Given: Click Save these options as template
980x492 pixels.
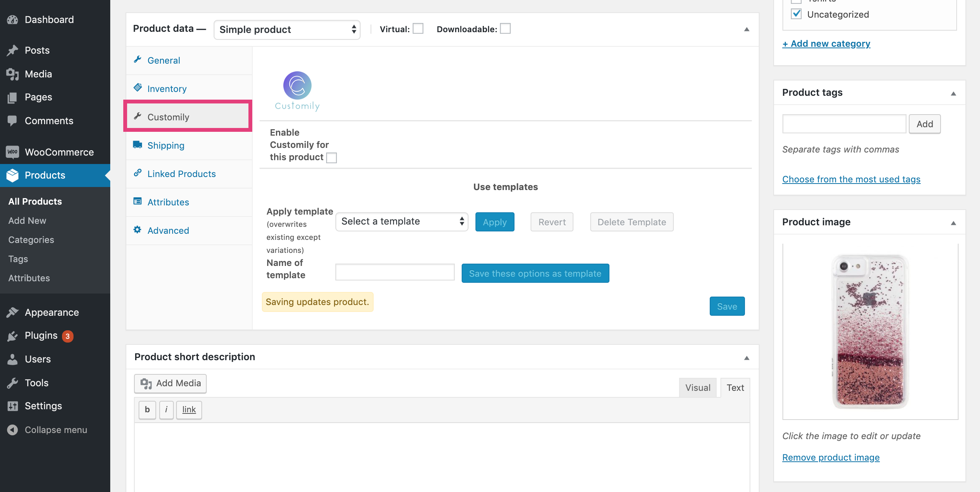Looking at the screenshot, I should pos(535,273).
